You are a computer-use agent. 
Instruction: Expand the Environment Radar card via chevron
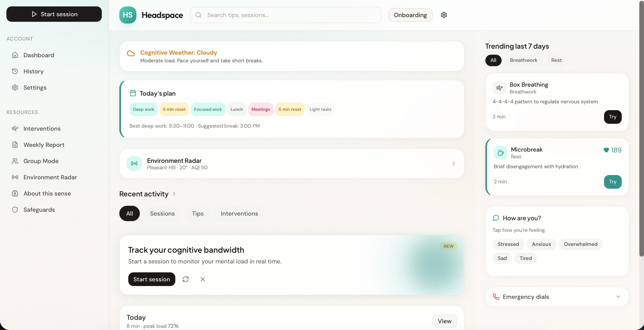point(453,164)
